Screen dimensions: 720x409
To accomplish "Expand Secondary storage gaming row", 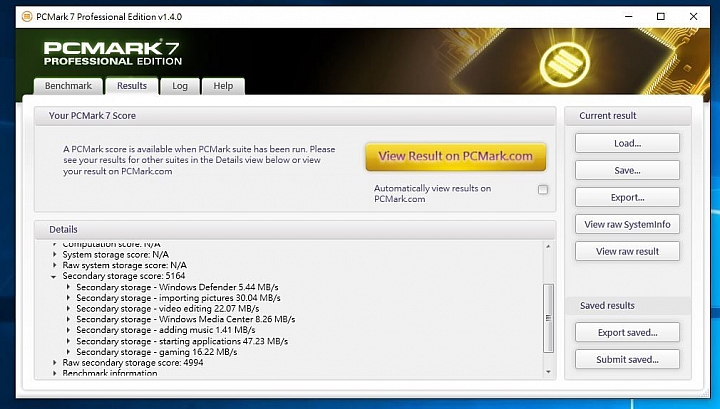I will click(68, 352).
